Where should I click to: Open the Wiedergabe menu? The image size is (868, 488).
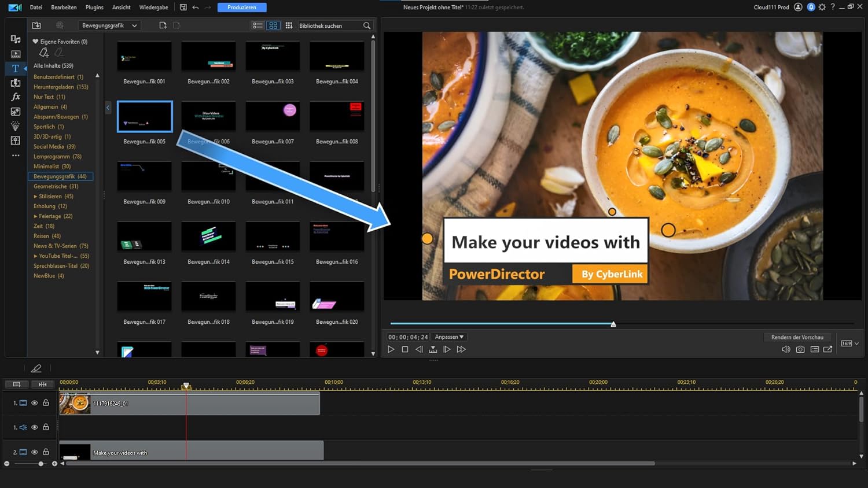(x=153, y=8)
